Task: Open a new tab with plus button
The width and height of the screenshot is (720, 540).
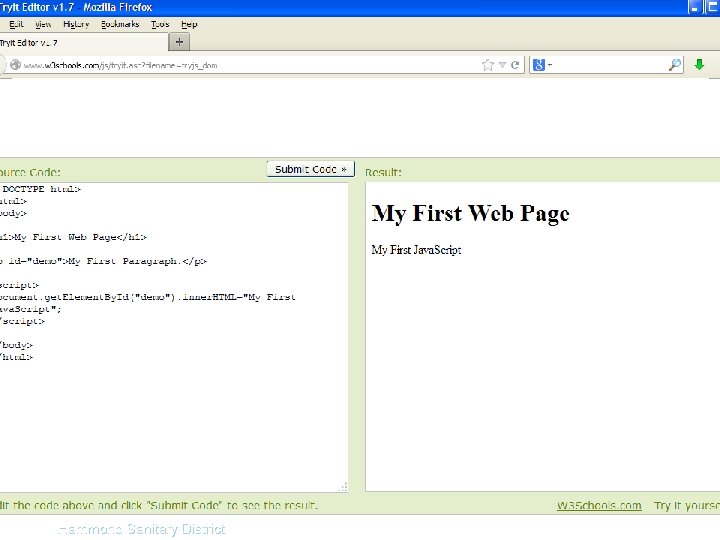Action: point(179,42)
